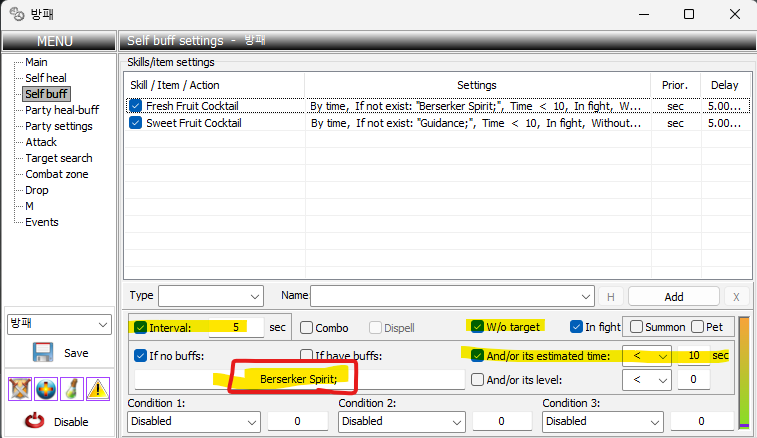The width and height of the screenshot is (757, 438).
Task: Click the floppy disk Save icon
Action: [x=42, y=352]
